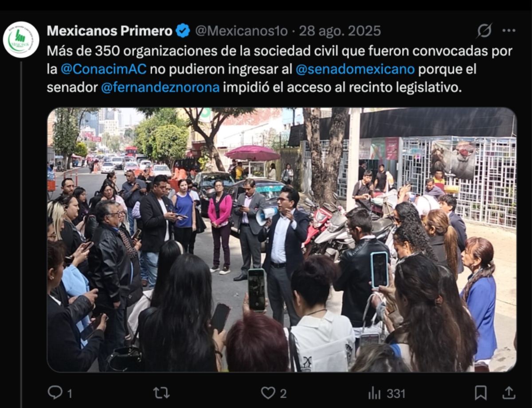Click the @Mexicanos1o handle
The width and height of the screenshot is (532, 408).
tap(242, 31)
